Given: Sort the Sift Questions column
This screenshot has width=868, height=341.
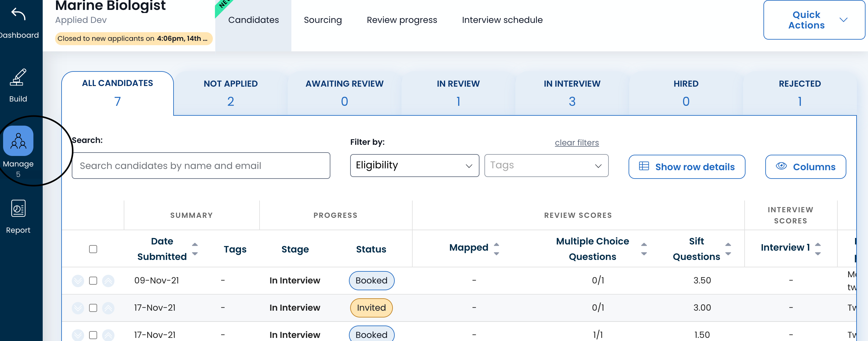Looking at the screenshot, I should [728, 249].
